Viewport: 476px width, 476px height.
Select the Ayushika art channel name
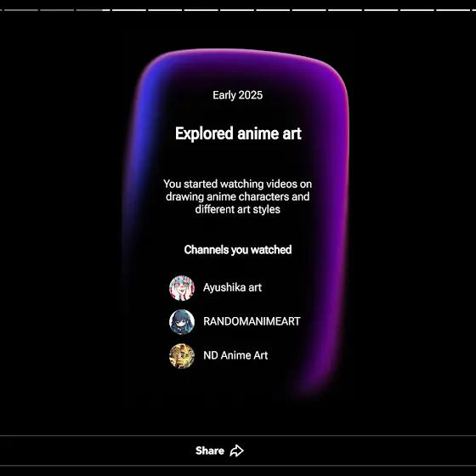pyautogui.click(x=232, y=287)
